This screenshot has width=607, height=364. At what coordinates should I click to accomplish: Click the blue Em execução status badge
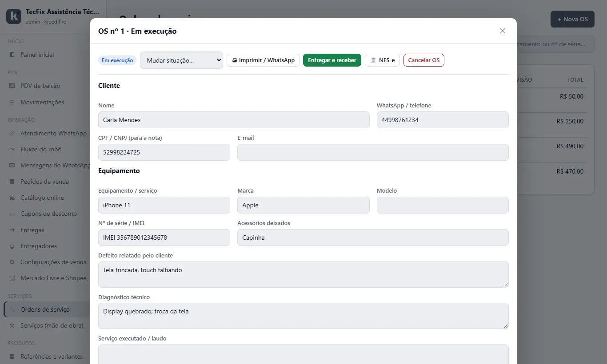[x=117, y=60]
